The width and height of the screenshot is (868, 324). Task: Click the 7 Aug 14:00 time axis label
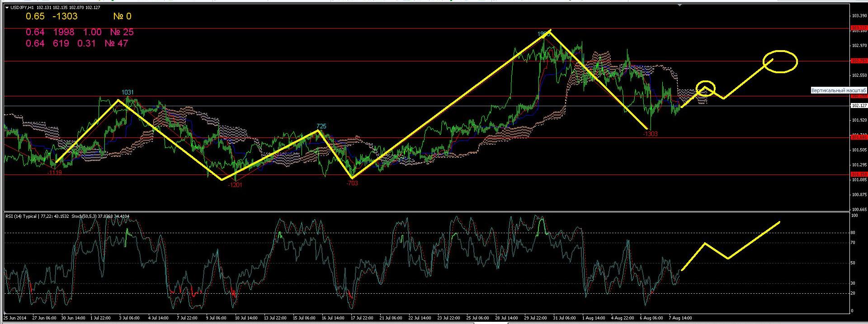[x=680, y=318]
